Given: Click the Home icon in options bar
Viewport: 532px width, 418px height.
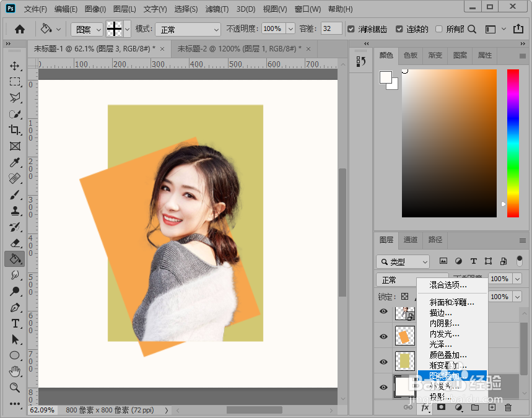Looking at the screenshot, I should click(x=20, y=29).
